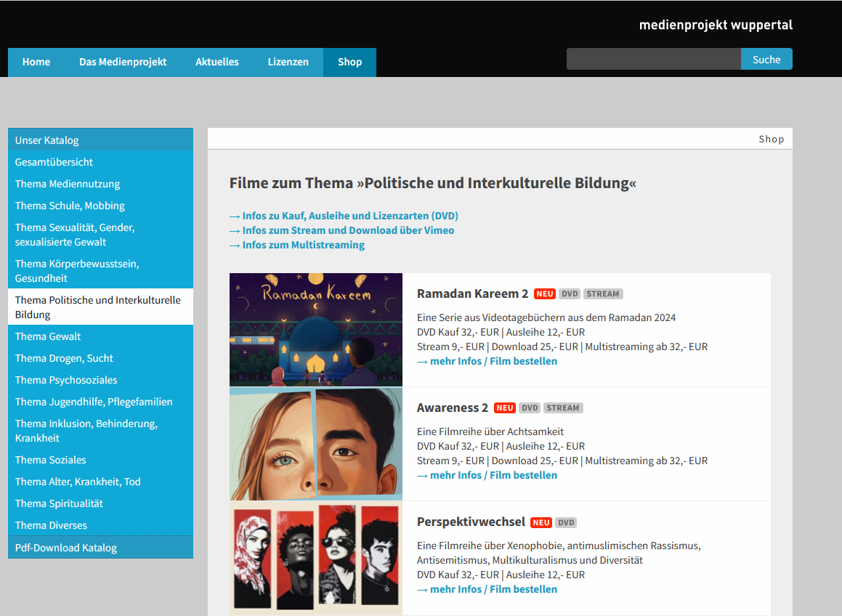Image resolution: width=842 pixels, height=616 pixels.
Task: Open Thema Inklusion, Behinderung, Krankheit
Action: [x=100, y=431]
